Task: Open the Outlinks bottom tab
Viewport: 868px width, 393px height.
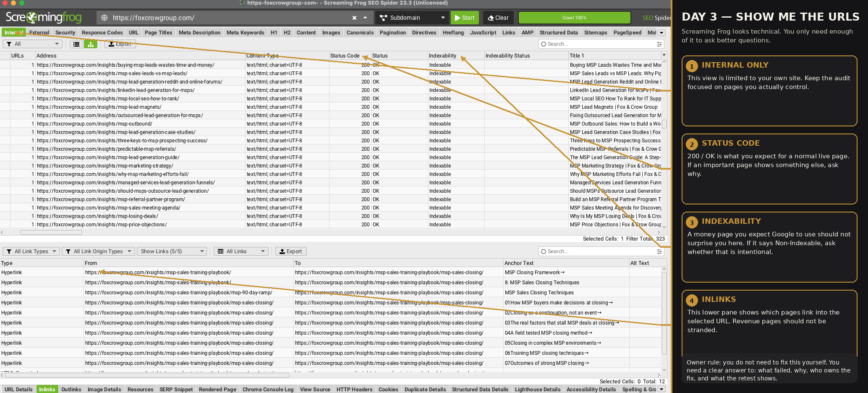Action: click(71, 389)
